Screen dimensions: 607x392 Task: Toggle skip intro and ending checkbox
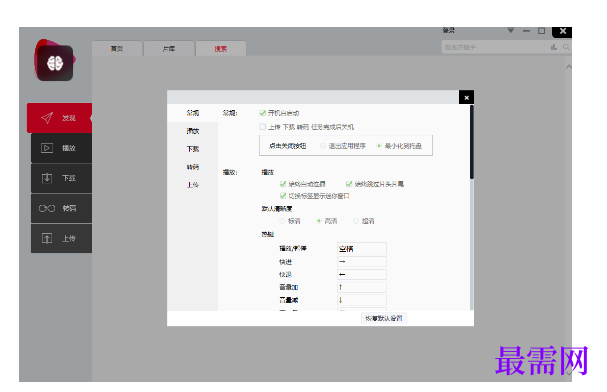tap(349, 184)
